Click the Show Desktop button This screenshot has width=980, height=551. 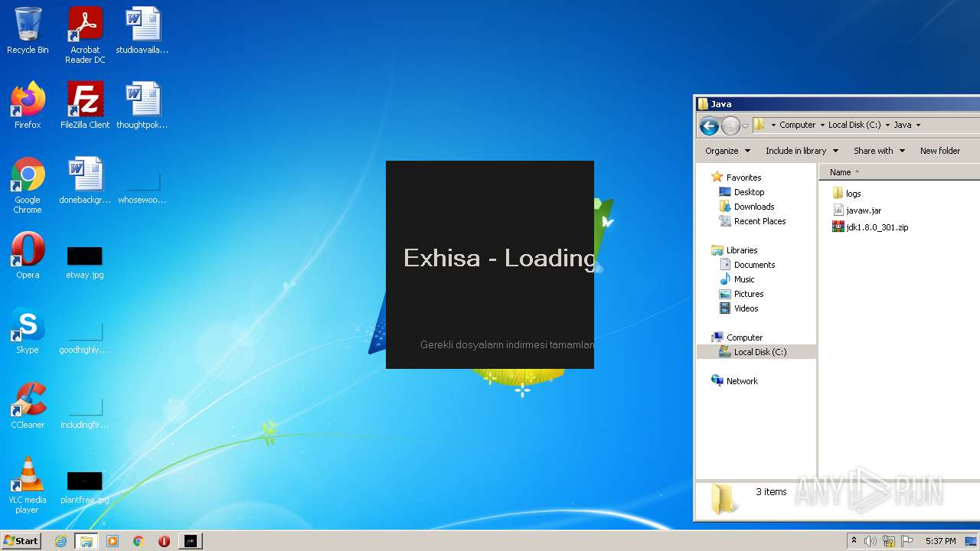click(972, 541)
